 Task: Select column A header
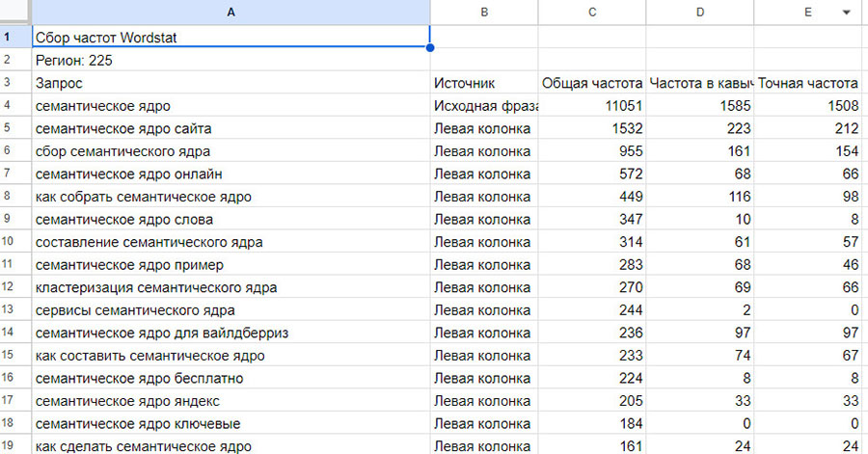tap(231, 13)
